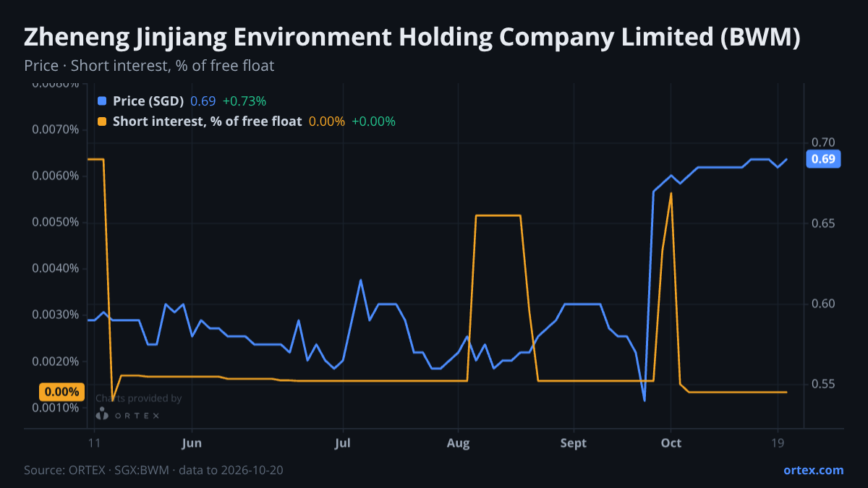Click the orange Short interest legend swatch
The image size is (868, 488).
click(102, 121)
